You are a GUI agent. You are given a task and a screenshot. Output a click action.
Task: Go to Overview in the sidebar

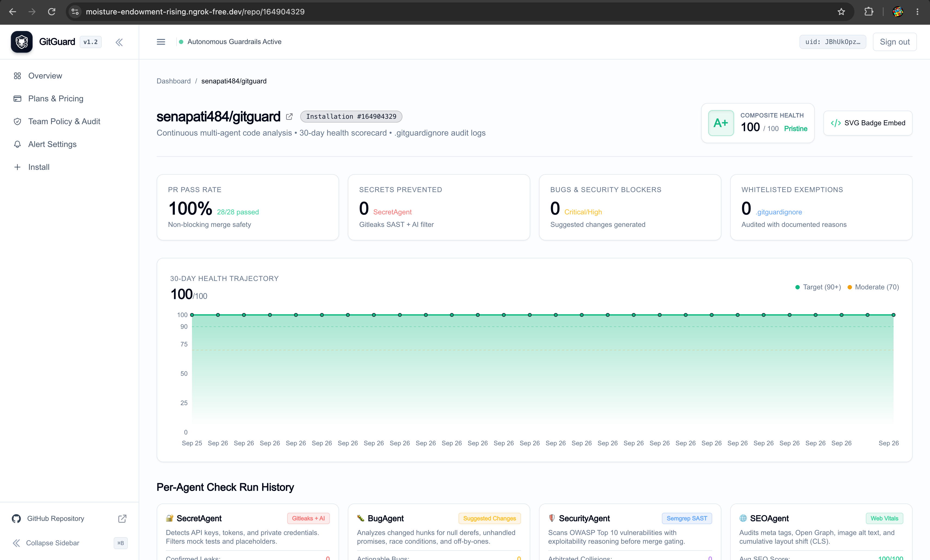(45, 76)
